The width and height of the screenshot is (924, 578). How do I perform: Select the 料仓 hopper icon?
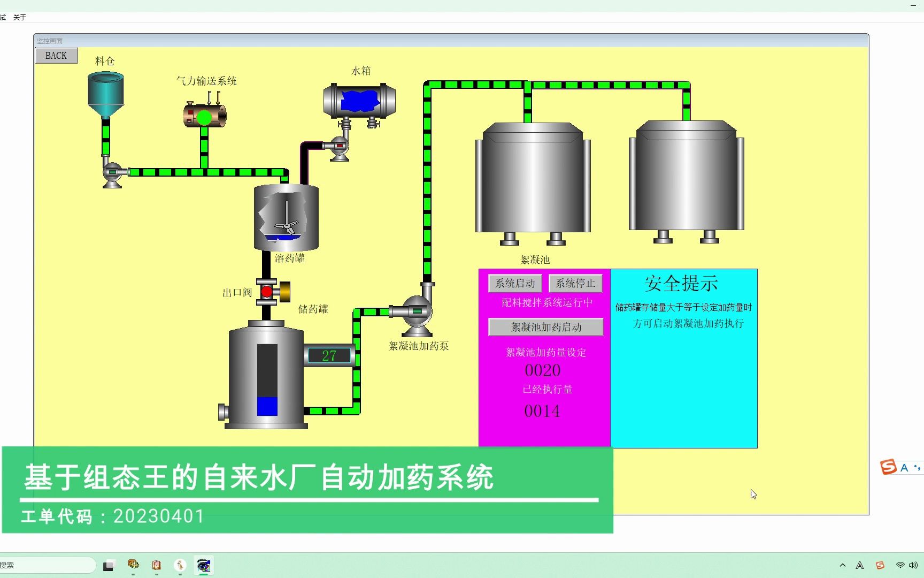click(106, 95)
